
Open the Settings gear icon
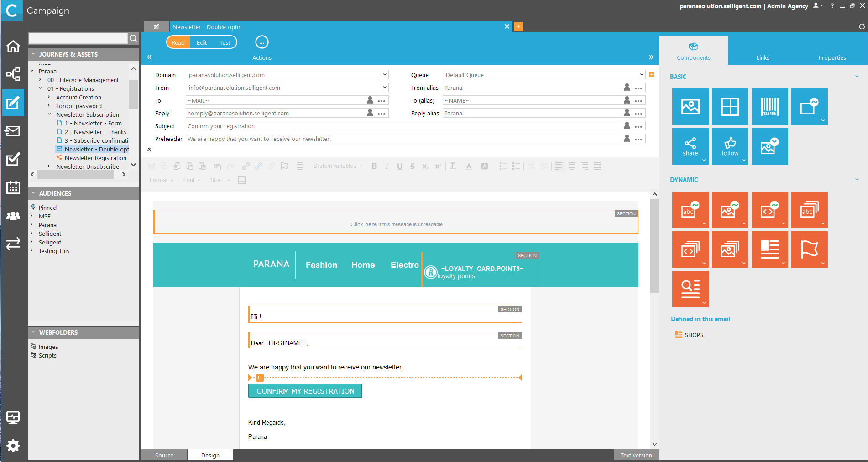(x=13, y=446)
